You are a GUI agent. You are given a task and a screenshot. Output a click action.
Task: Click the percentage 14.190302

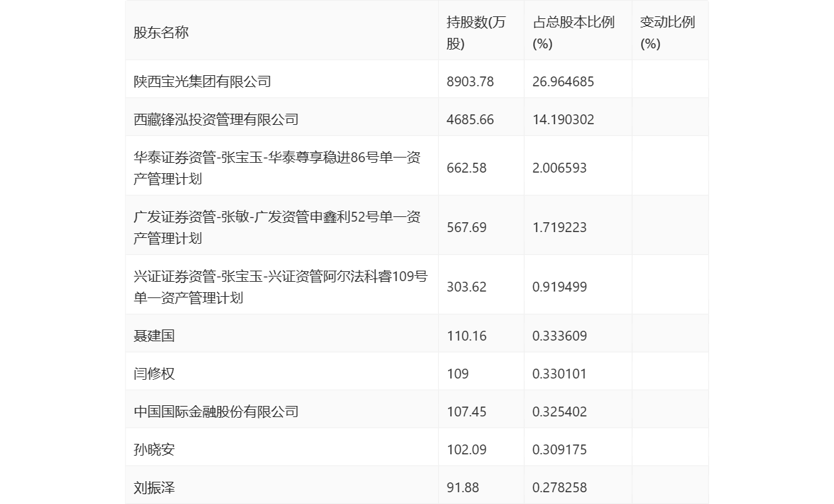(x=564, y=119)
